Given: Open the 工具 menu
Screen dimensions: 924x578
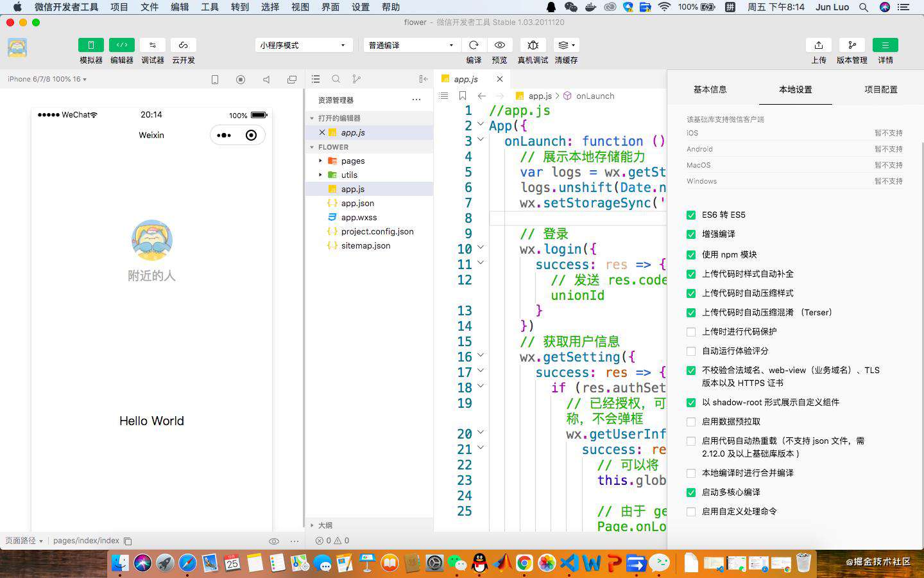Looking at the screenshot, I should (210, 7).
